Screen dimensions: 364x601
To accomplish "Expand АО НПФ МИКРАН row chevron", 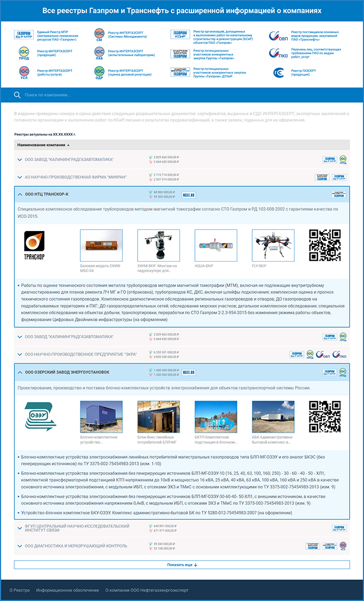I will tap(20, 177).
